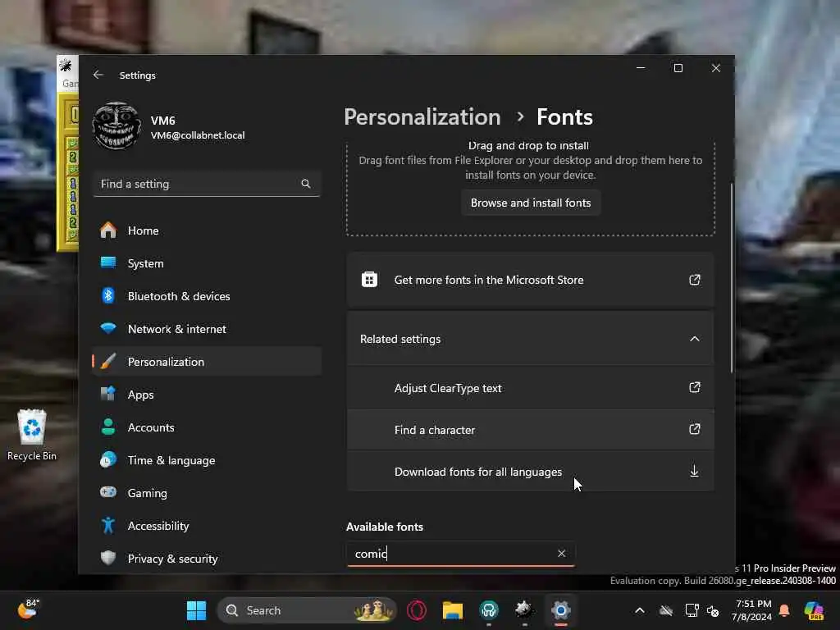Screen dimensions: 840x630
Task: Click external link icon for Adjust ClearType
Action: [x=695, y=387]
